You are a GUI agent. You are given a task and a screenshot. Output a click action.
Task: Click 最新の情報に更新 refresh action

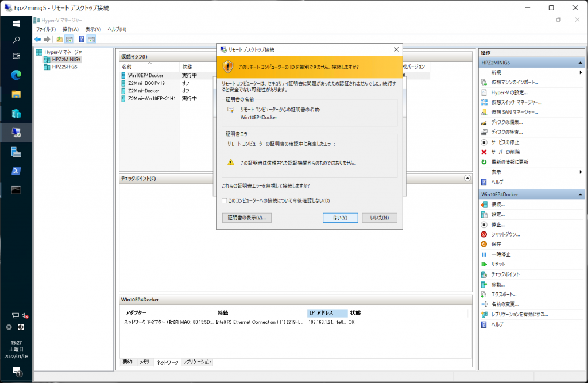tap(510, 162)
